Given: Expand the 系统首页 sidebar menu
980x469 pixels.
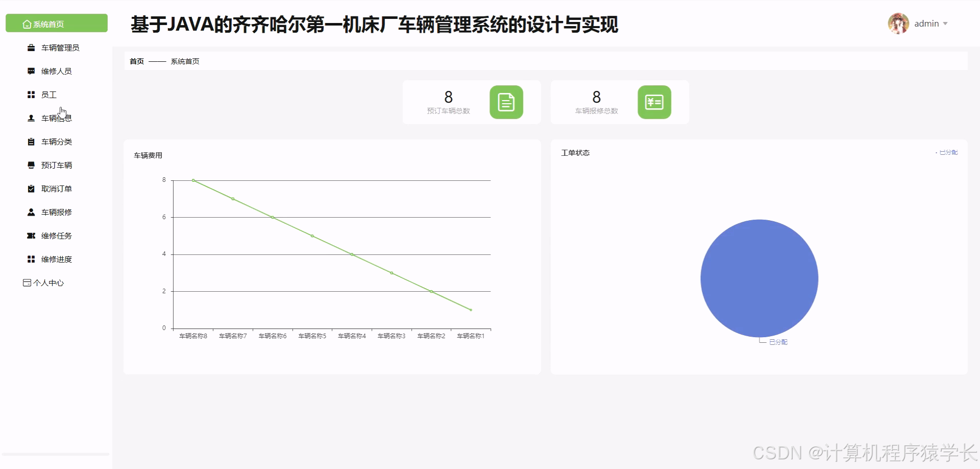Looking at the screenshot, I should point(56,24).
